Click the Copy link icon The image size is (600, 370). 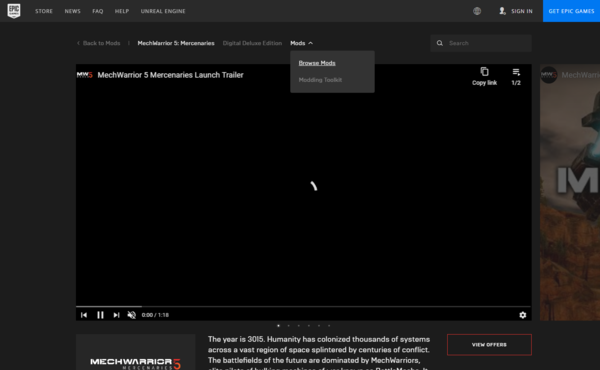[484, 72]
